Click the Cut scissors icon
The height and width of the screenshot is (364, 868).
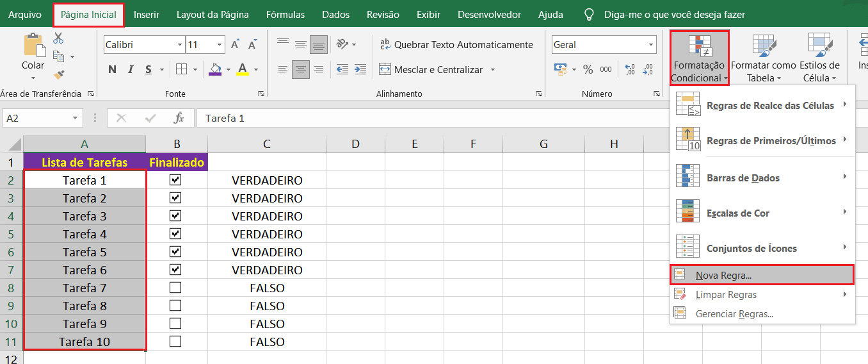(x=58, y=38)
